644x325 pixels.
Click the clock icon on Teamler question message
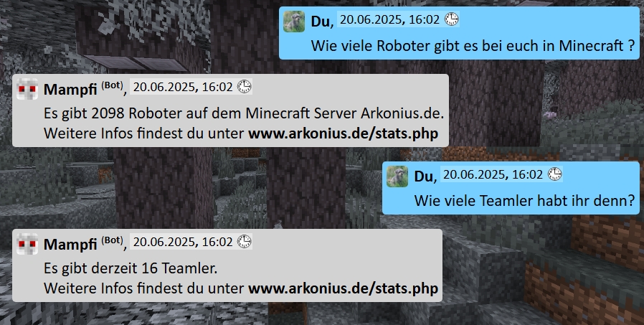(555, 174)
